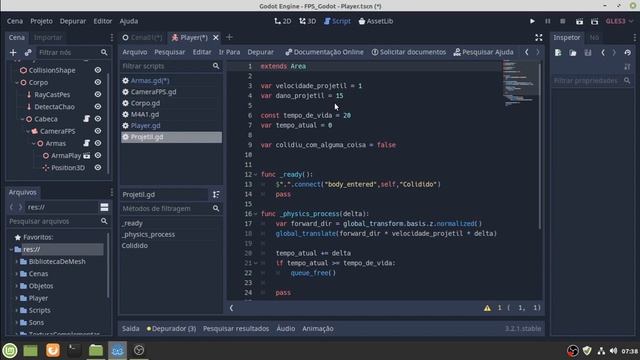Toggle method sorting icon
This screenshot has width=640, height=360.
216,195
